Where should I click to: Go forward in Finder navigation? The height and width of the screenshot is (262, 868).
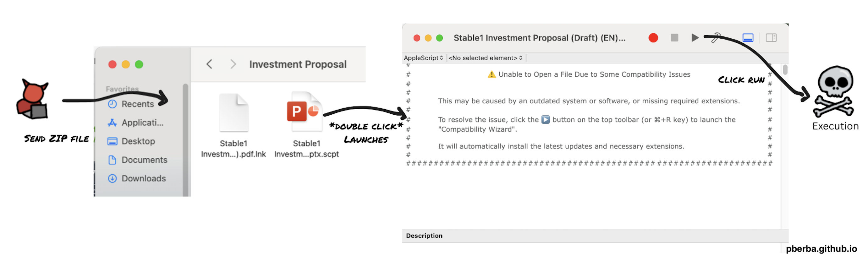pyautogui.click(x=233, y=64)
